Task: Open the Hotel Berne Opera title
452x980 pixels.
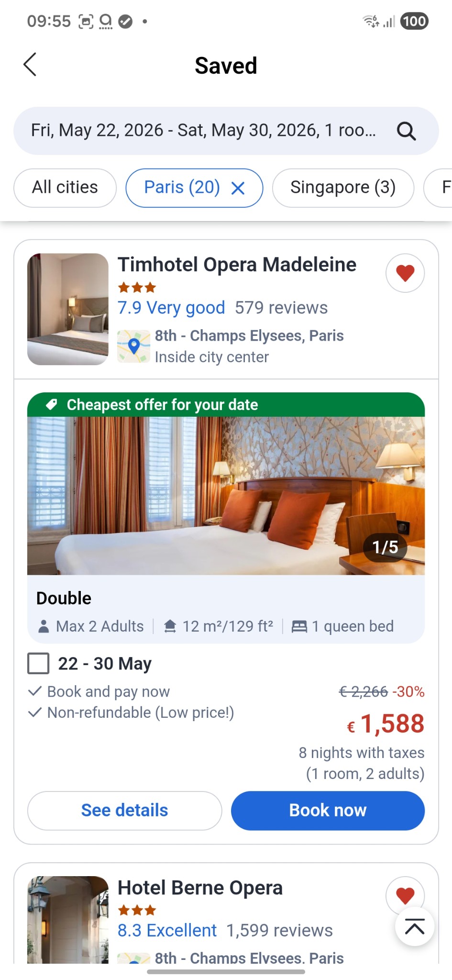Action: [x=200, y=888]
